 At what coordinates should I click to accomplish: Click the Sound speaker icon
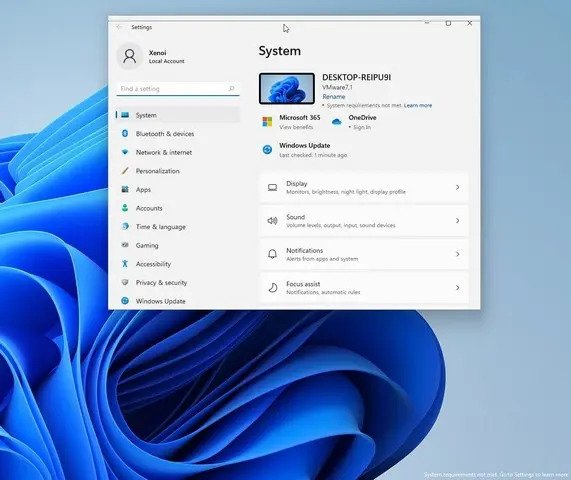point(272,221)
